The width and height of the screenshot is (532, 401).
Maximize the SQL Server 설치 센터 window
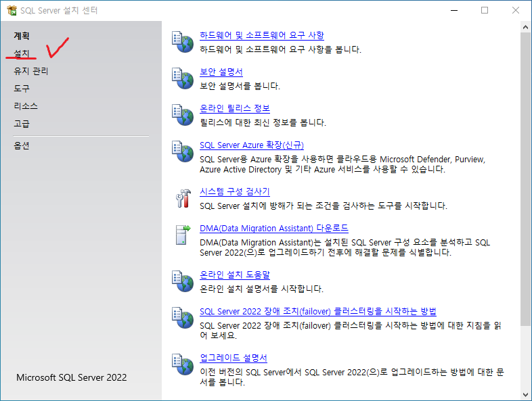tap(485, 11)
